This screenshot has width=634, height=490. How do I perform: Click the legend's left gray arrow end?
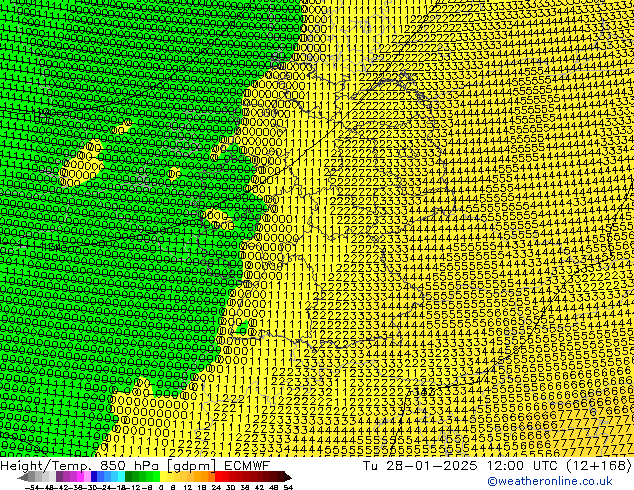point(22,477)
